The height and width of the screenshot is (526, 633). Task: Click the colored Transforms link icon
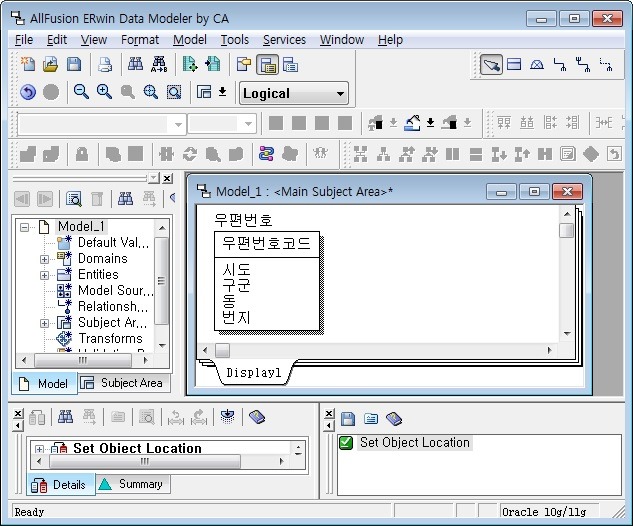pyautogui.click(x=266, y=154)
